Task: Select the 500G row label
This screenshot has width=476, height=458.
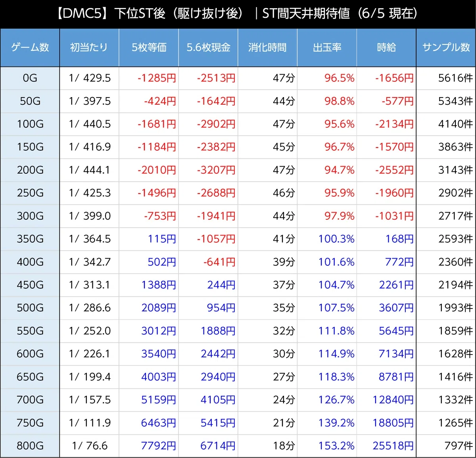Action: (x=30, y=308)
